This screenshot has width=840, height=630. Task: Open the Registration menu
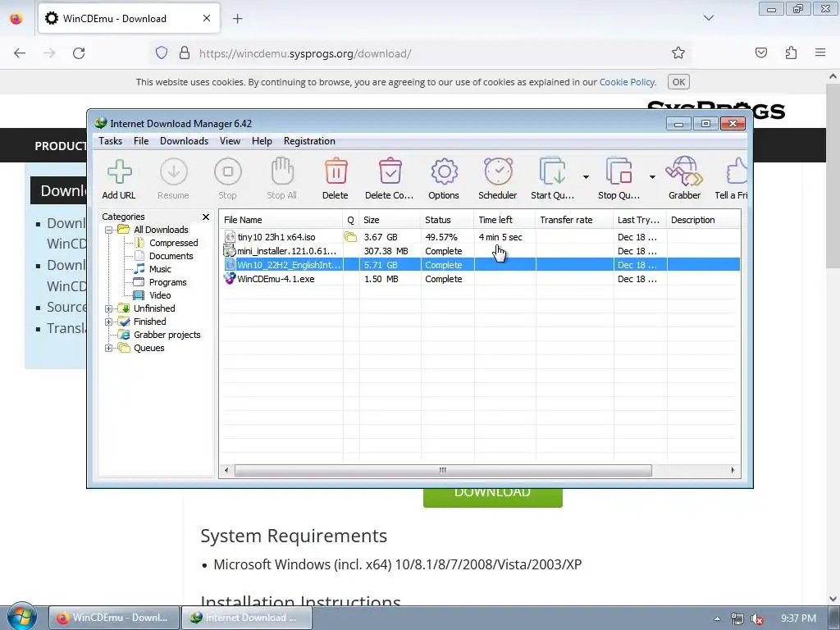[309, 141]
